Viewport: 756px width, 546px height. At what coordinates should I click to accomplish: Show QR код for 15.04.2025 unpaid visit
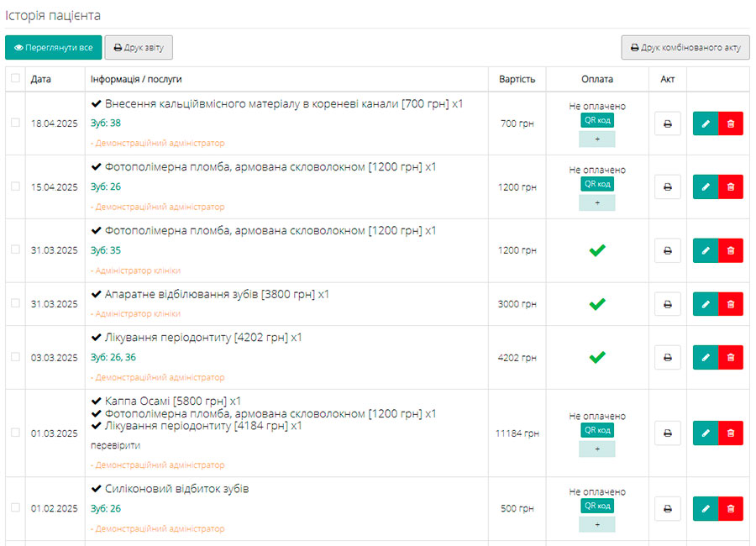(x=597, y=184)
